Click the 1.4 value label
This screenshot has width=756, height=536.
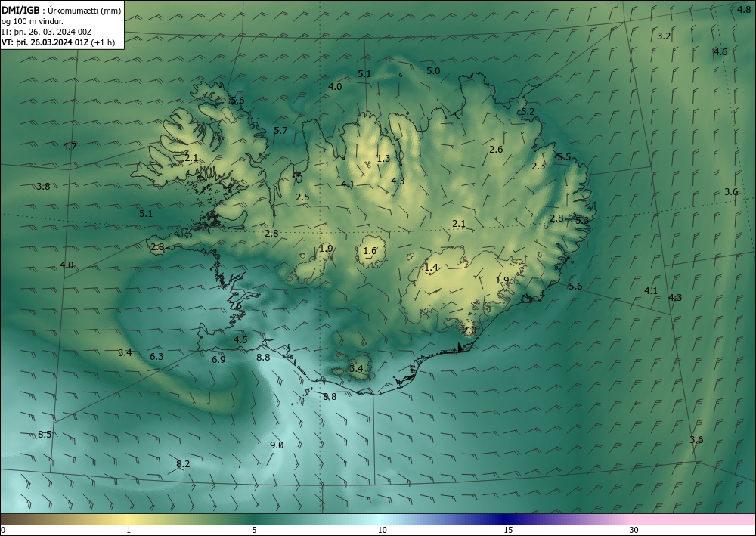(431, 268)
